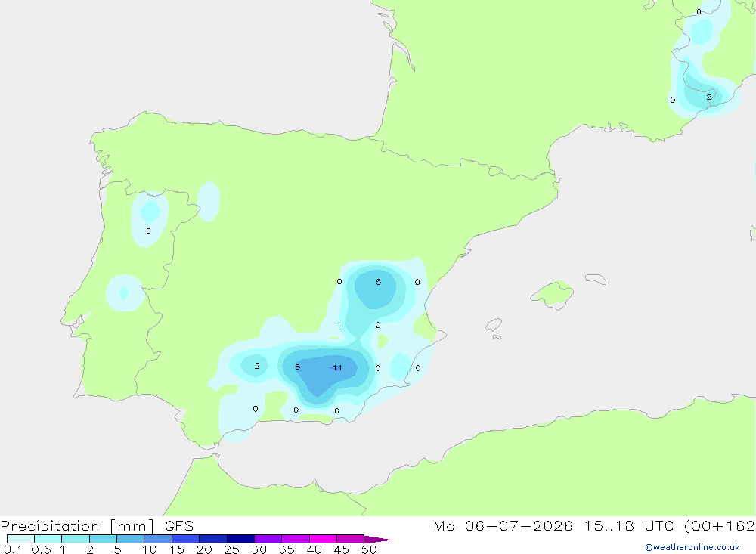Select the 1–2 mm legend color box
The image size is (756, 554).
[76, 539]
